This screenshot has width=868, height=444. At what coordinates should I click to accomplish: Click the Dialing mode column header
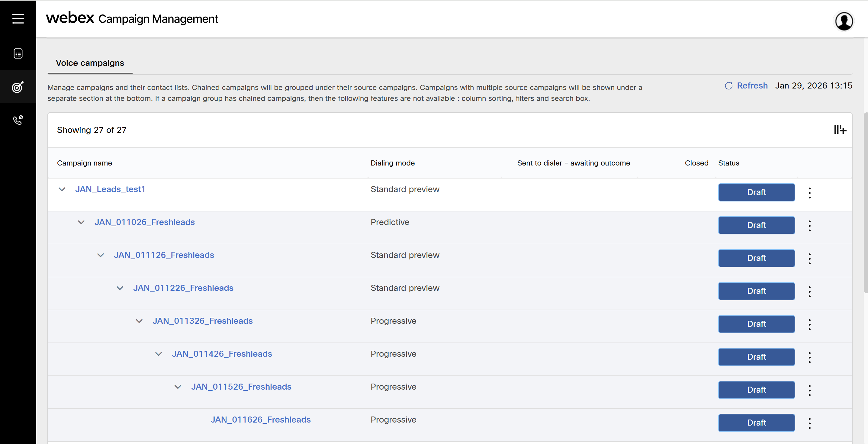pos(392,163)
